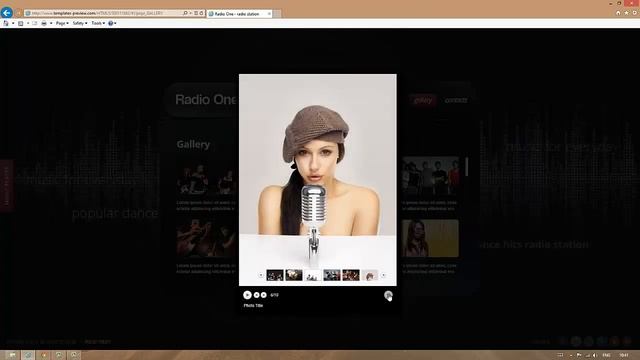Screen dimensions: 640x360
Task: Open the yellow-background woman gallery thumbnail
Action: (430, 238)
